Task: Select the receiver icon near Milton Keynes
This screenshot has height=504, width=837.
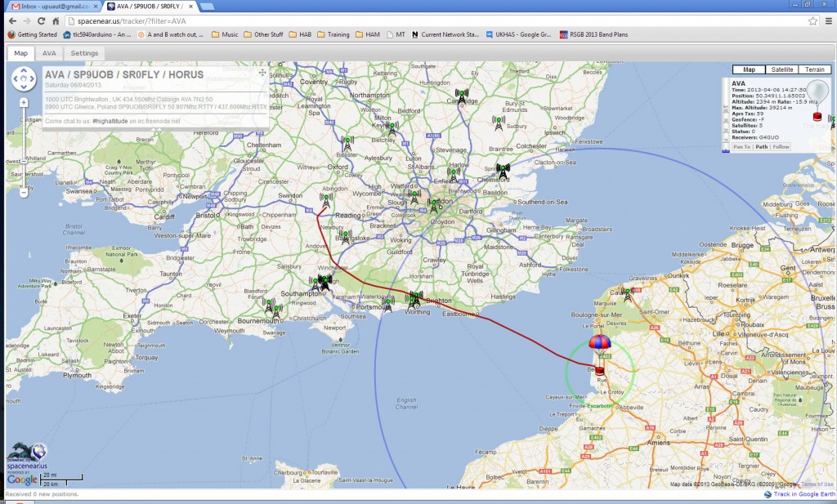Action: point(392,128)
